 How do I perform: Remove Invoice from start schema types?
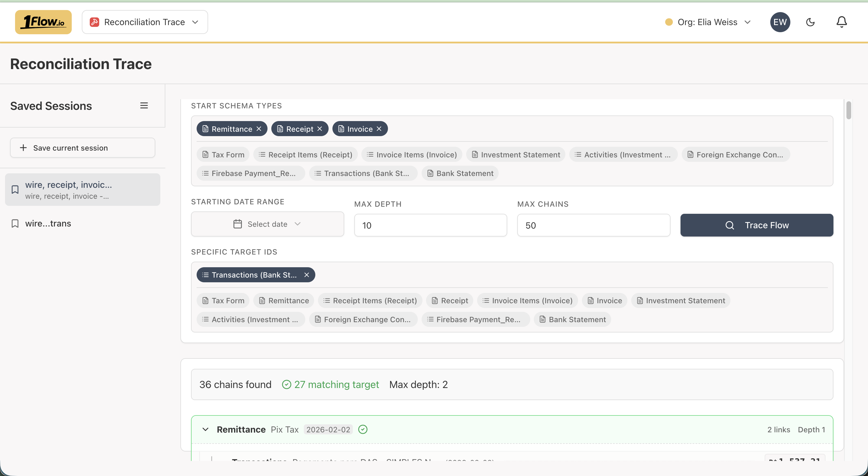379,129
